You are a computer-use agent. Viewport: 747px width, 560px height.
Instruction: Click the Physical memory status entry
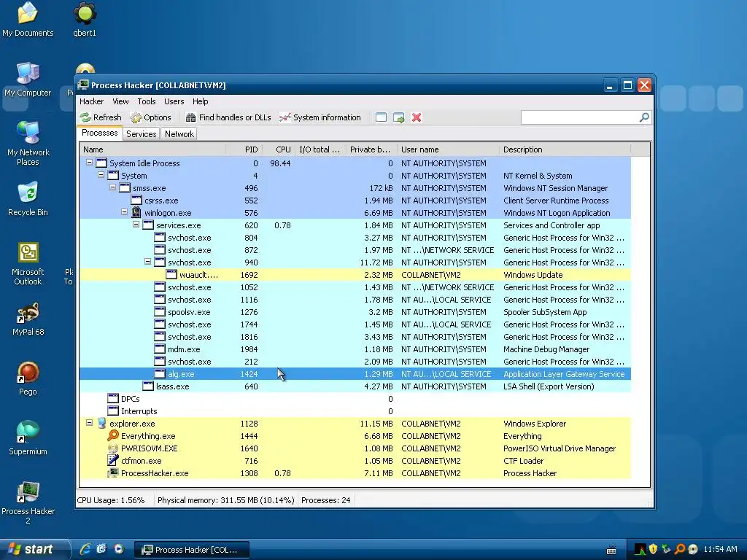(x=226, y=500)
